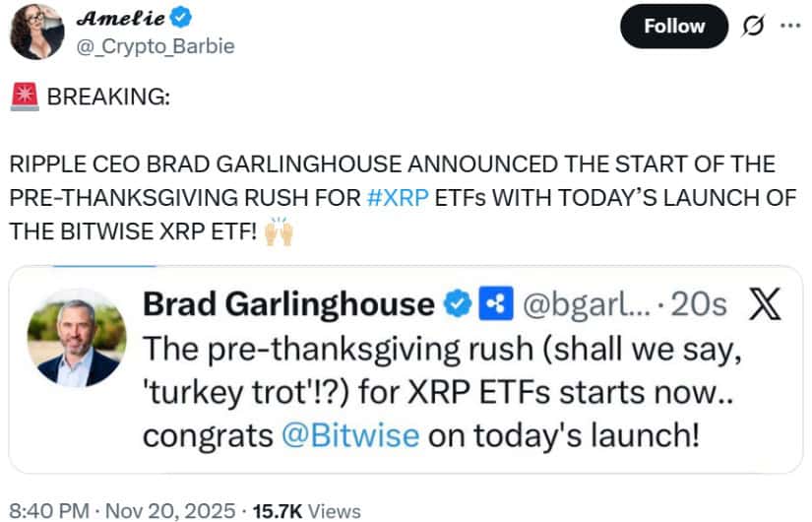Click Brad Garlinghouse's avatar in quoted post
The height and width of the screenshot is (522, 812).
[x=76, y=338]
